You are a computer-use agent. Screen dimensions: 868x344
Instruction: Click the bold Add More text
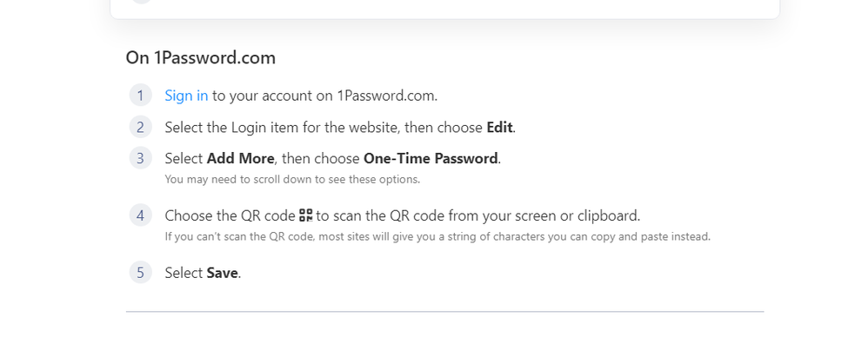click(240, 158)
